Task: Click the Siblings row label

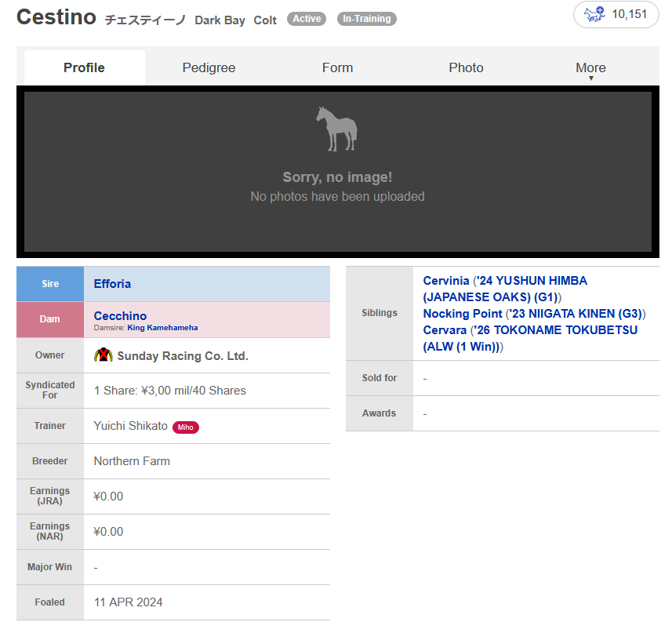Action: tap(380, 313)
